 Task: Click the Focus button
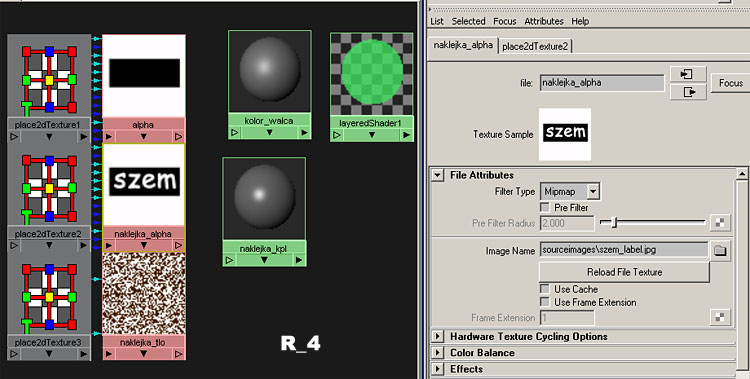(x=730, y=83)
